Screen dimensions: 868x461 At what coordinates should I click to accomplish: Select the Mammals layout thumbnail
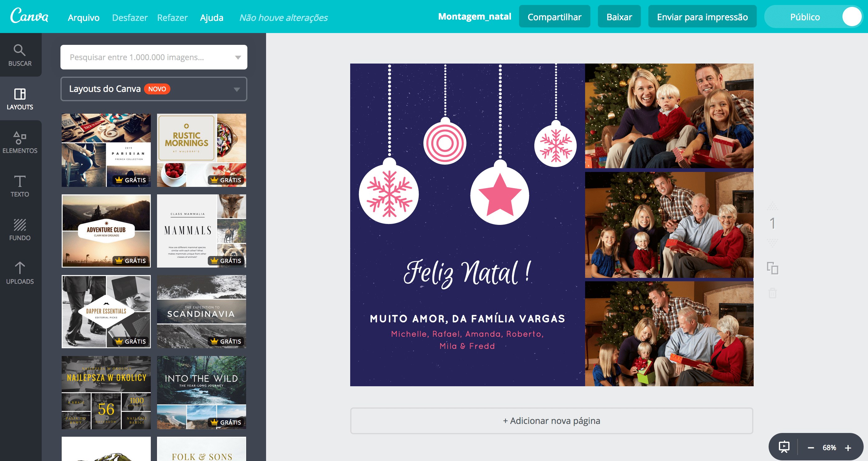[202, 231]
